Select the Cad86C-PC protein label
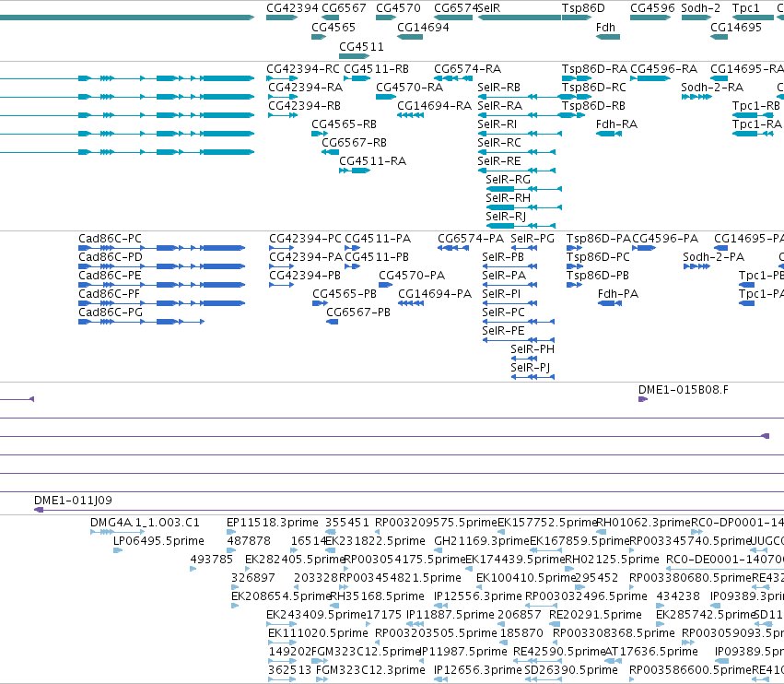784x684 pixels. (x=110, y=239)
